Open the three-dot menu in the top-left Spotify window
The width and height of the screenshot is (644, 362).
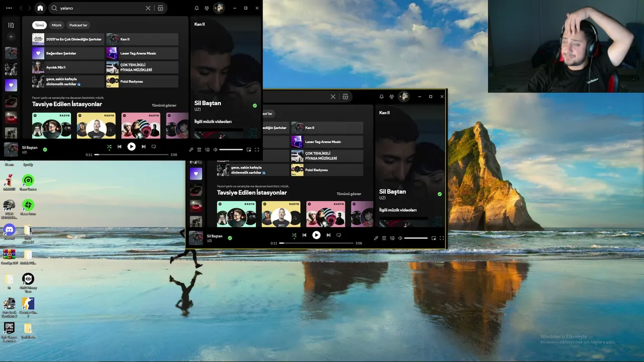(9, 8)
